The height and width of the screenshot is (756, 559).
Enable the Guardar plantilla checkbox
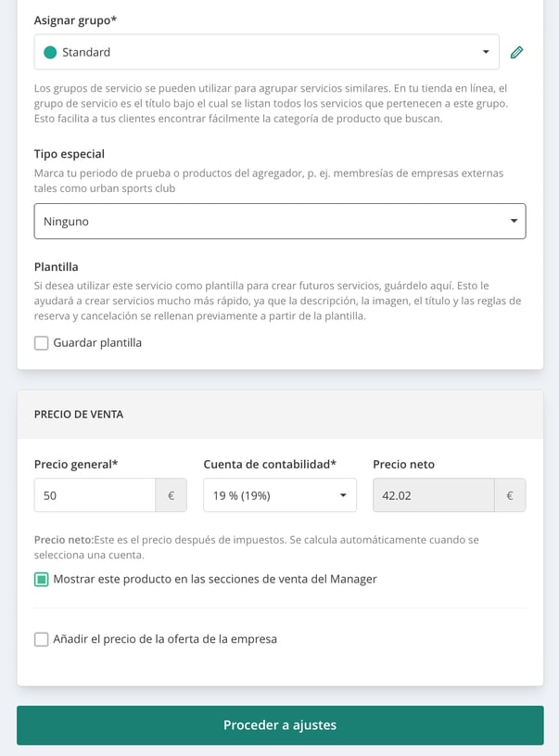point(42,343)
